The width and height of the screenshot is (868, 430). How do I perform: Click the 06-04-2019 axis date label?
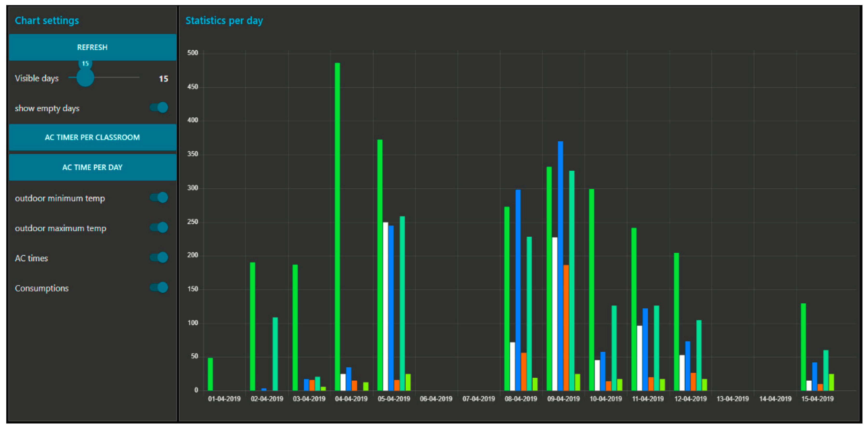click(436, 399)
